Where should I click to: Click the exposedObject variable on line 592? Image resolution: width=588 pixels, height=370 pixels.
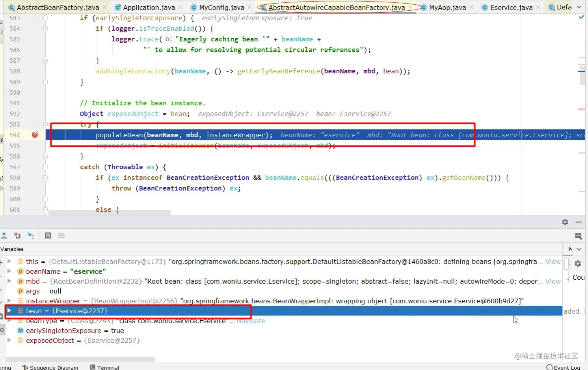(133, 114)
